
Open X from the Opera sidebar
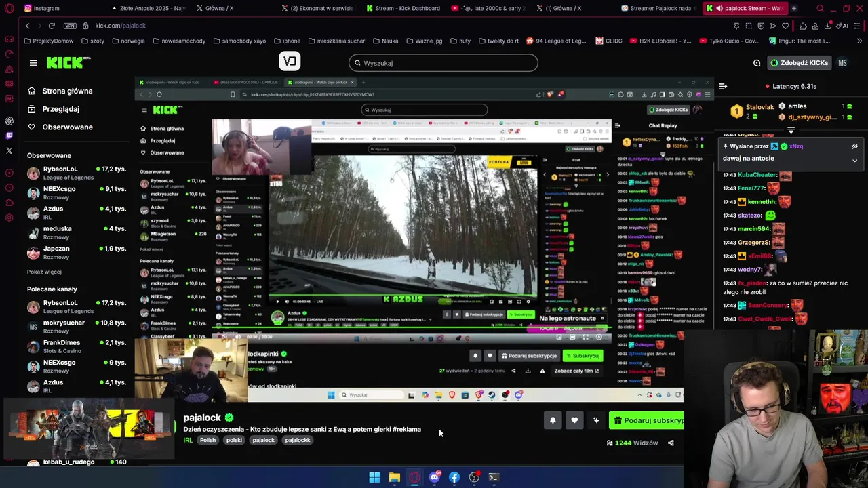tap(9, 150)
